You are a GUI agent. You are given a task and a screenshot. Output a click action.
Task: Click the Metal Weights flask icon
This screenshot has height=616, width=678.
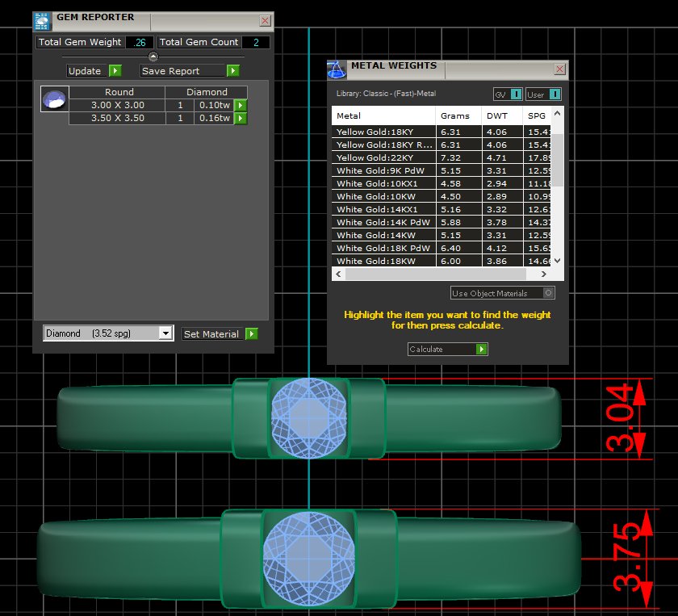click(x=337, y=70)
